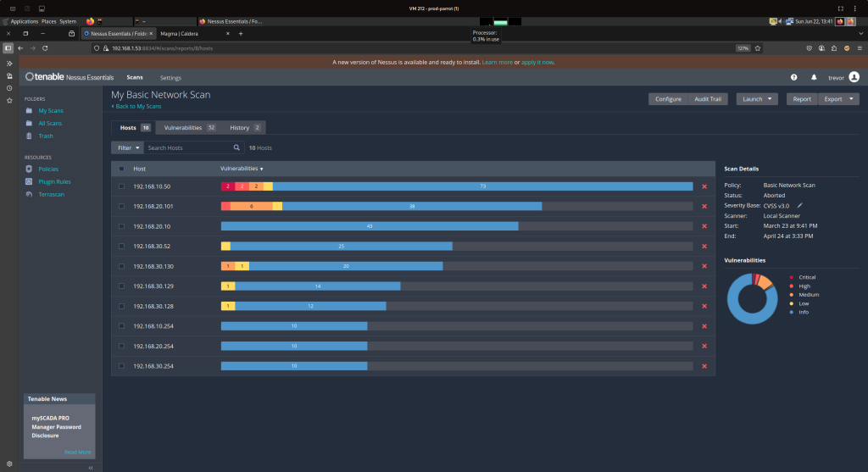This screenshot has height=472, width=868.
Task: Tick checkbox for host 192.168.30.52
Action: pos(122,247)
